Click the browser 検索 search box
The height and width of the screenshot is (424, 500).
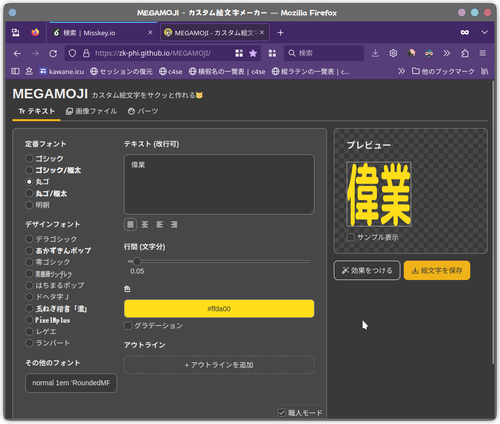(x=324, y=53)
